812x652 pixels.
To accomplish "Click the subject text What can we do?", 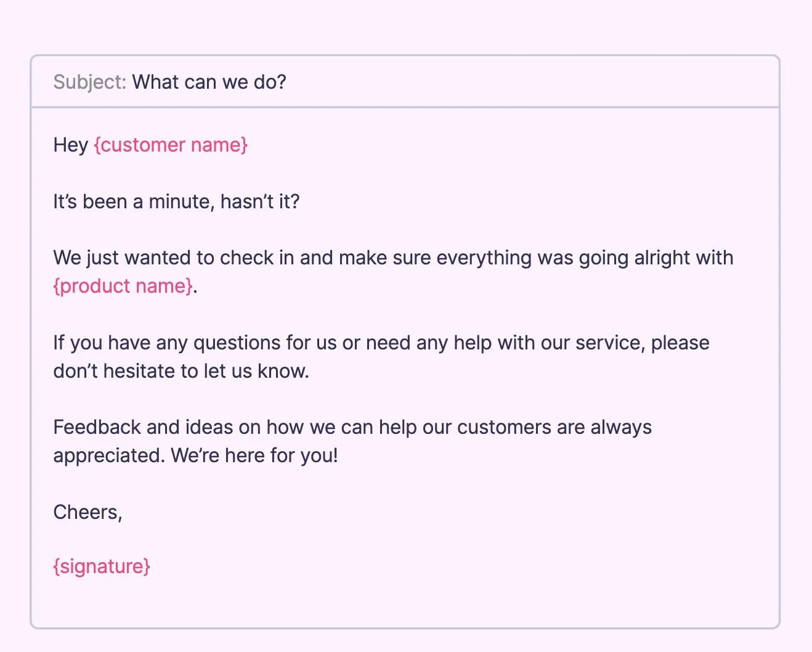I will pyautogui.click(x=209, y=82).
